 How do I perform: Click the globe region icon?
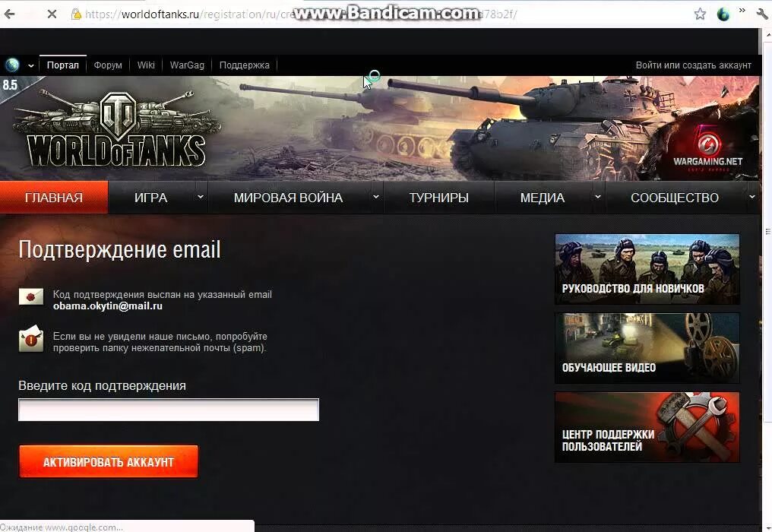(12, 65)
